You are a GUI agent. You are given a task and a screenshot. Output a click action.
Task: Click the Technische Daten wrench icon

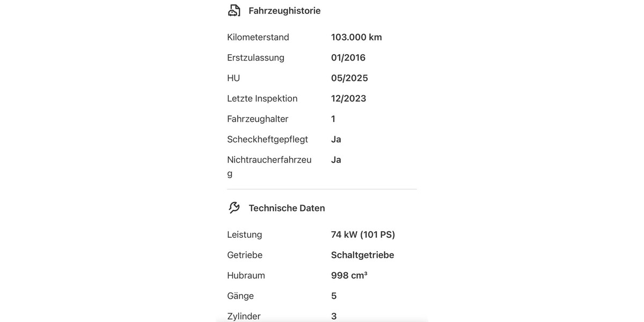click(234, 208)
